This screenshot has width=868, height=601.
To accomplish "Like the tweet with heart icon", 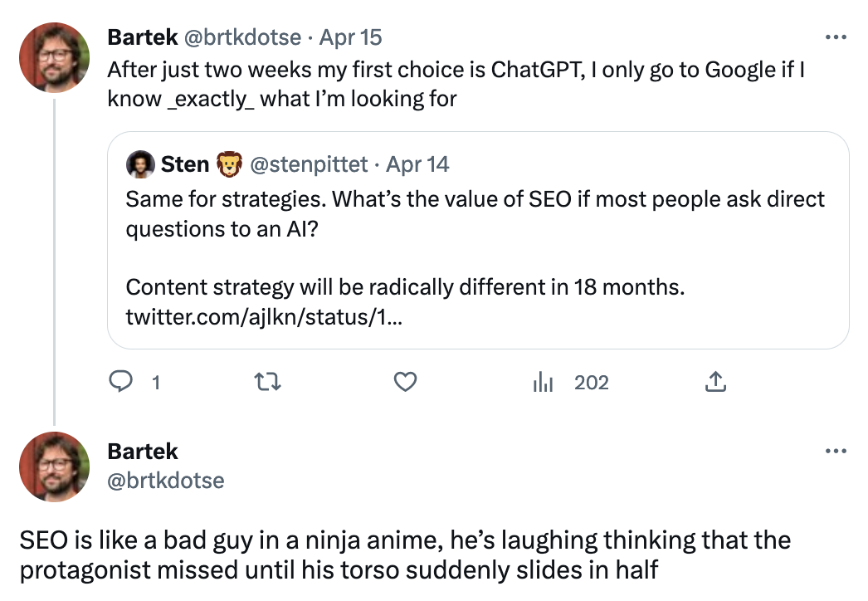I will click(x=404, y=382).
